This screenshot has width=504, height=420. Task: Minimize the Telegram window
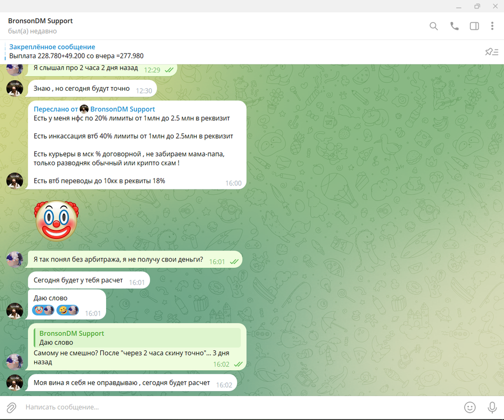pyautogui.click(x=459, y=6)
